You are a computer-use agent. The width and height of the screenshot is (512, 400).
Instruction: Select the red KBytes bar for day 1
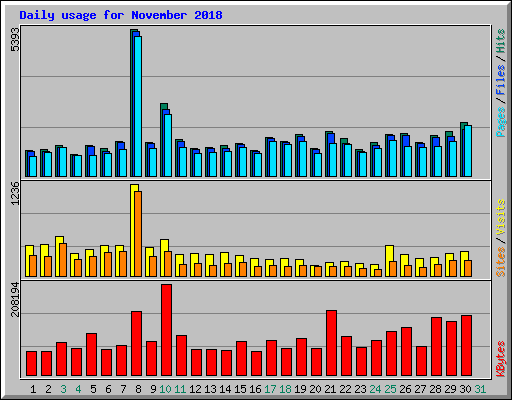[31, 363]
